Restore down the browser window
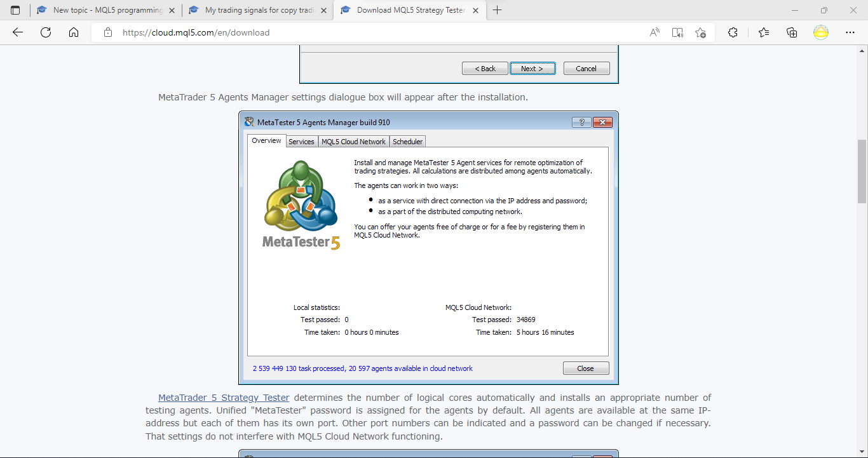Viewport: 868px width, 458px height. coord(824,10)
